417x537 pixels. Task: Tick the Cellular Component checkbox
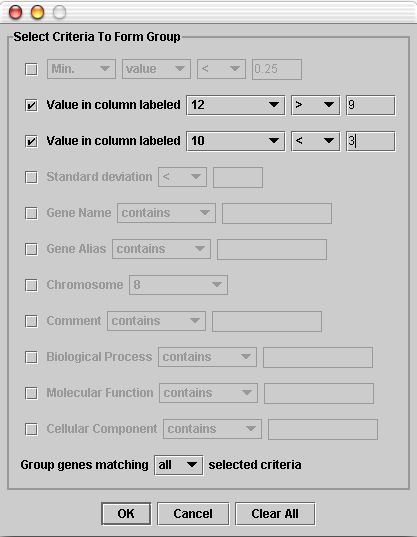tap(31, 429)
